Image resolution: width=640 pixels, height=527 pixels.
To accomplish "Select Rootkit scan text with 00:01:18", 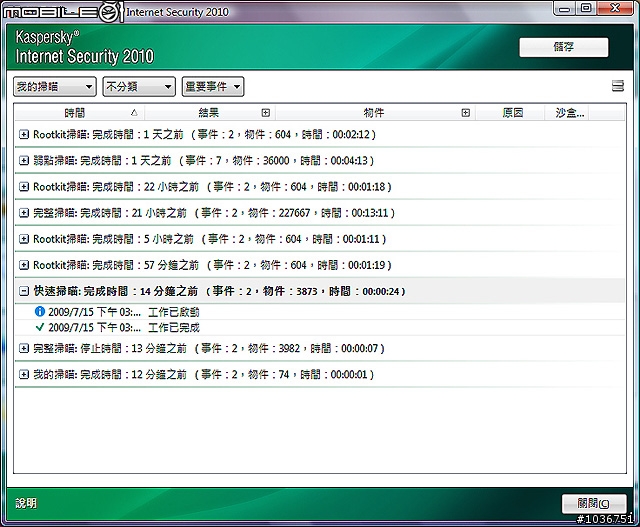I will point(212,187).
